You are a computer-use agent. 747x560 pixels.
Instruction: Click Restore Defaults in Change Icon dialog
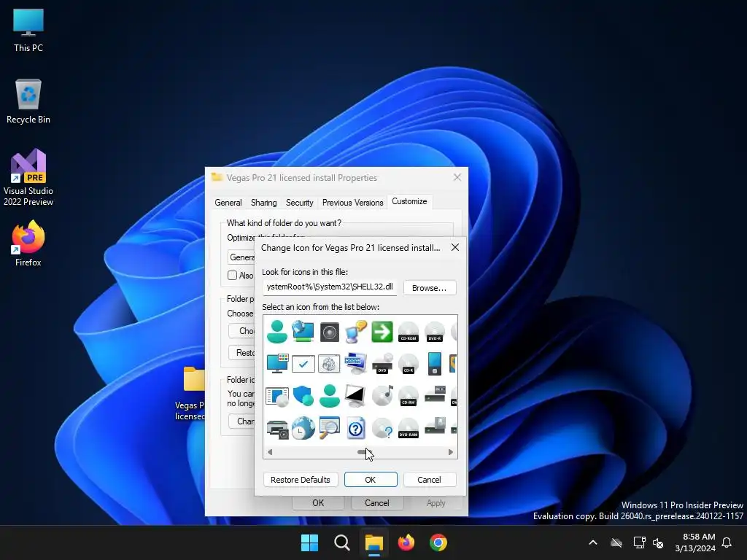point(301,480)
